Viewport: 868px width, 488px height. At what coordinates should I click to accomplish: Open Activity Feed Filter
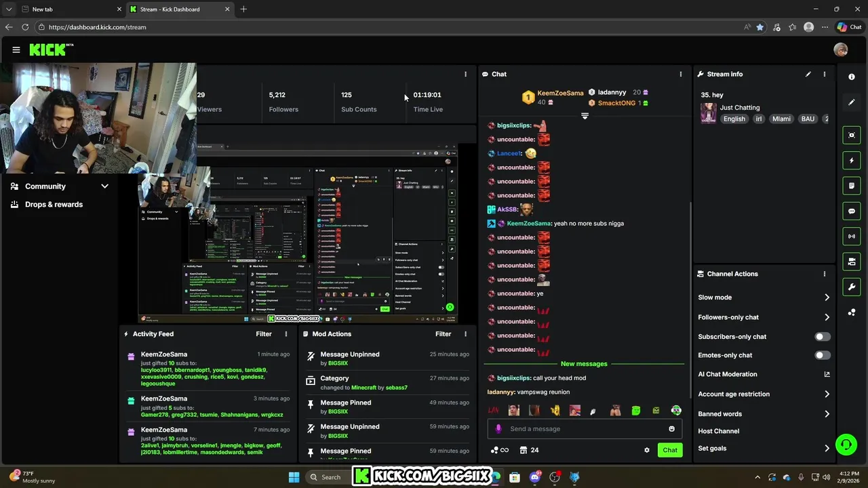(x=264, y=333)
